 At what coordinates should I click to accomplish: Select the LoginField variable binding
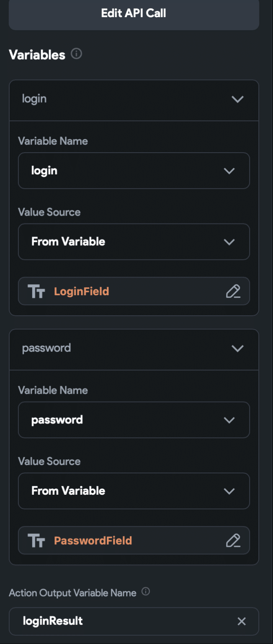pyautogui.click(x=81, y=291)
